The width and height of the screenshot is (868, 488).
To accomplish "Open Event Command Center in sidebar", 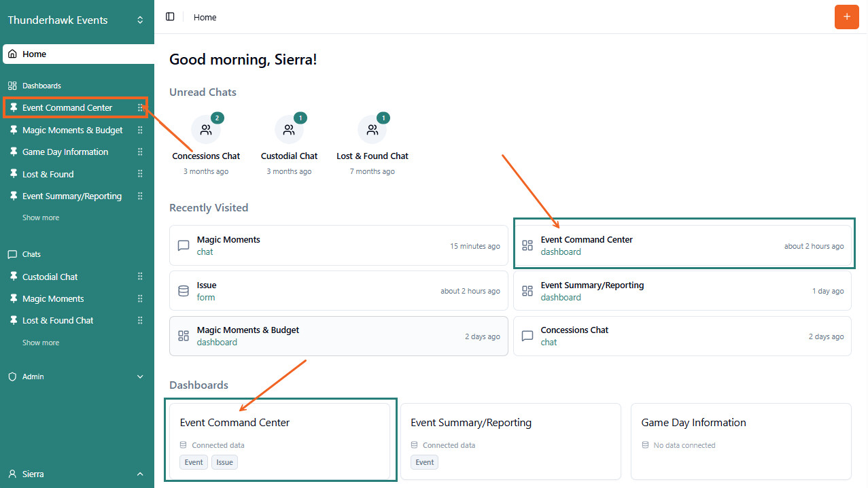I will [x=75, y=107].
